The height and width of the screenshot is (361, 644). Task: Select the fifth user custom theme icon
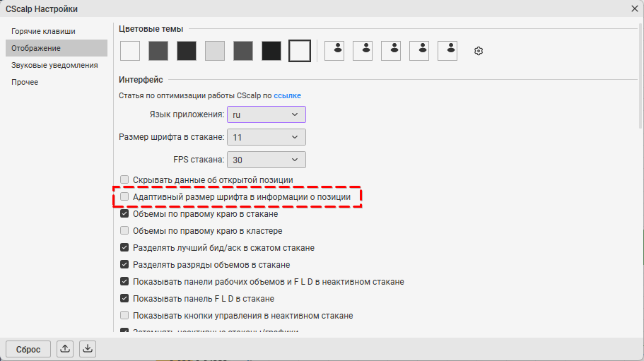point(447,51)
